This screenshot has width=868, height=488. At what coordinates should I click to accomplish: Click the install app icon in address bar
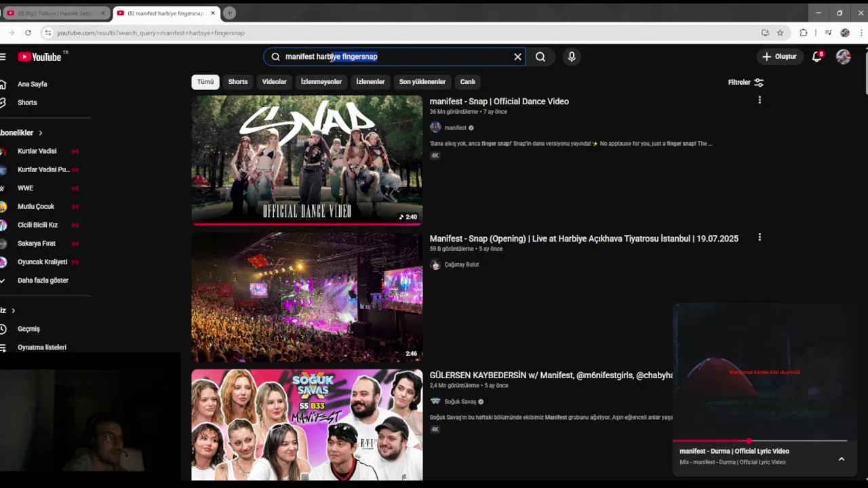(x=765, y=33)
